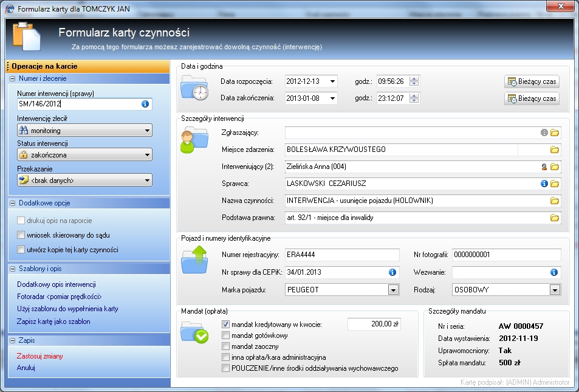The image size is (579, 392).
Task: Expand the Marka pojazdu dropdown
Action: click(x=393, y=291)
